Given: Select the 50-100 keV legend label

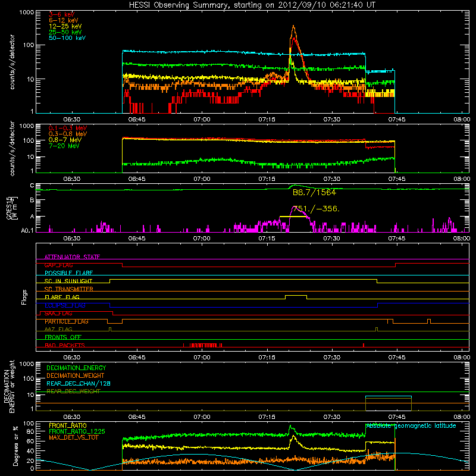Looking at the screenshot, I should (x=67, y=38).
